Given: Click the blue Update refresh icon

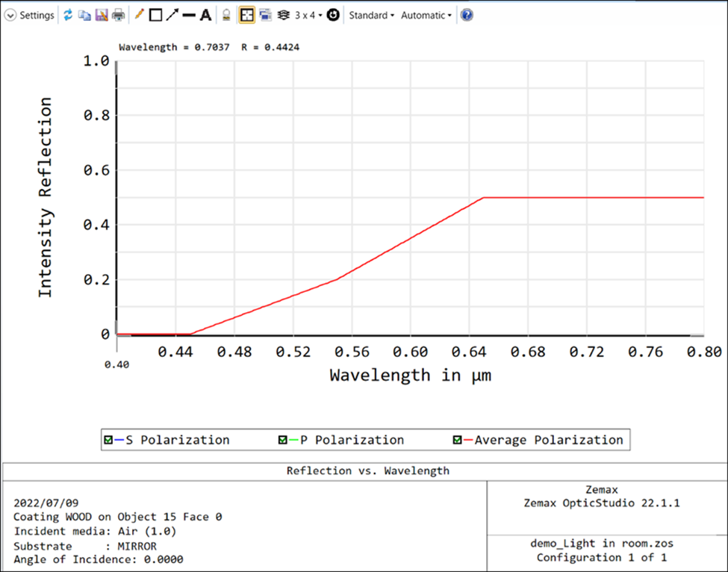Looking at the screenshot, I should pyautogui.click(x=68, y=15).
